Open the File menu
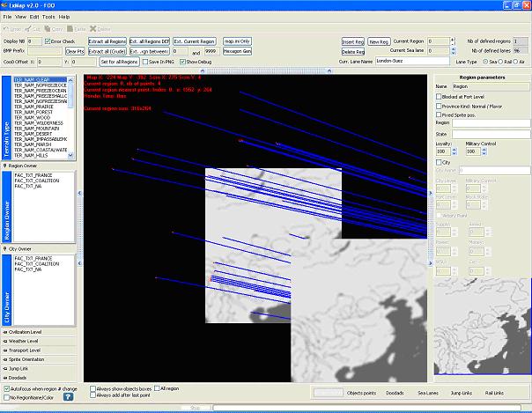 click(8, 17)
